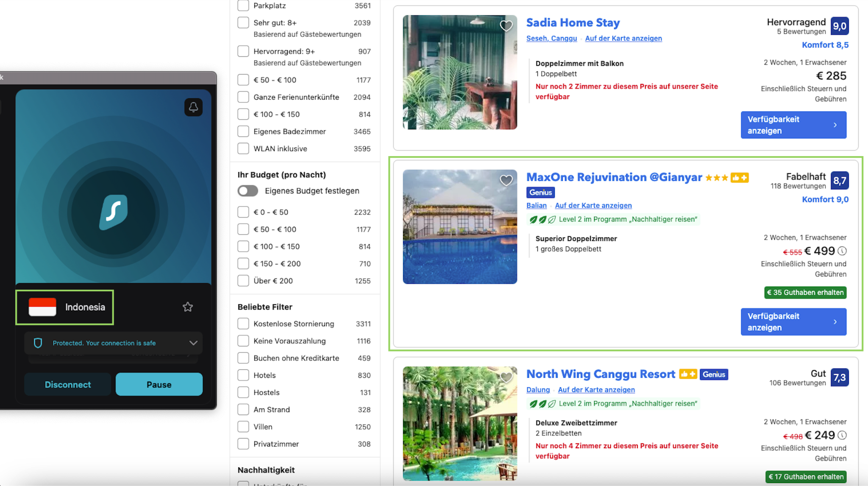Check Über € 200 budget box
Screen dimensions: 868x486
point(243,281)
